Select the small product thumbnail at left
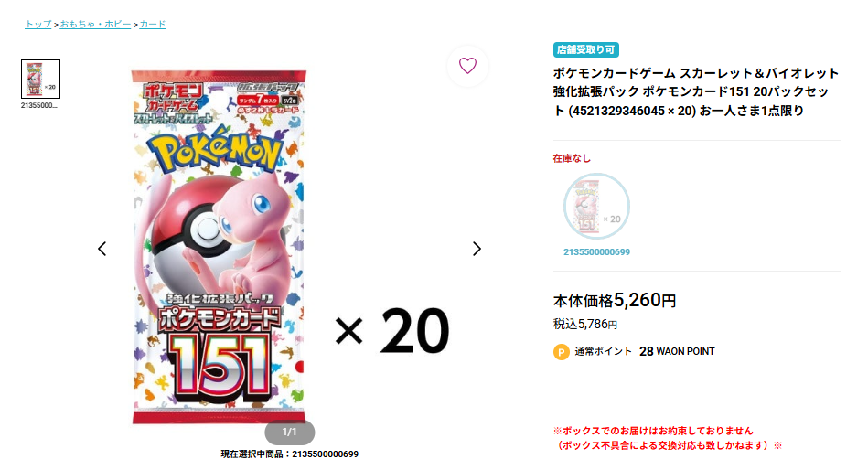Screen dimensions: 868x470 pos(40,80)
